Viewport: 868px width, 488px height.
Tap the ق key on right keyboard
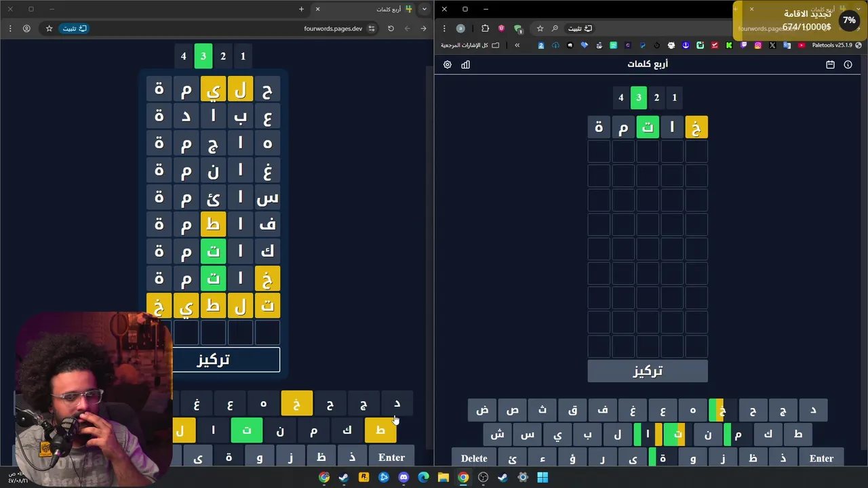[x=572, y=410]
